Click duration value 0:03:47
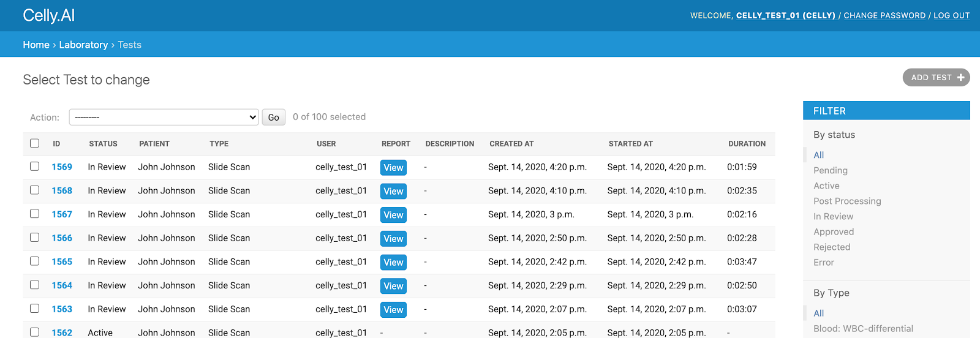The width and height of the screenshot is (980, 338). (x=742, y=261)
